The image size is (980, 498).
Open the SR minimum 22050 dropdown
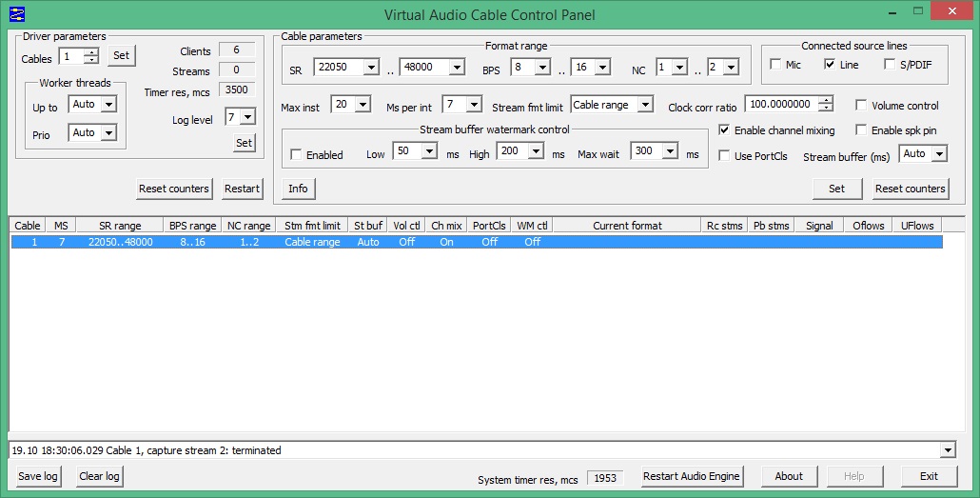371,67
